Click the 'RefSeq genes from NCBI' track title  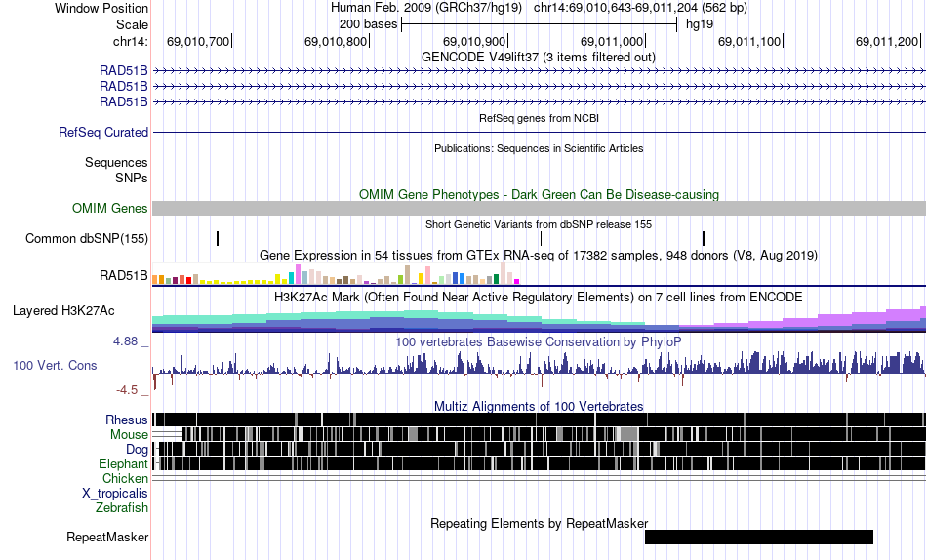point(540,118)
